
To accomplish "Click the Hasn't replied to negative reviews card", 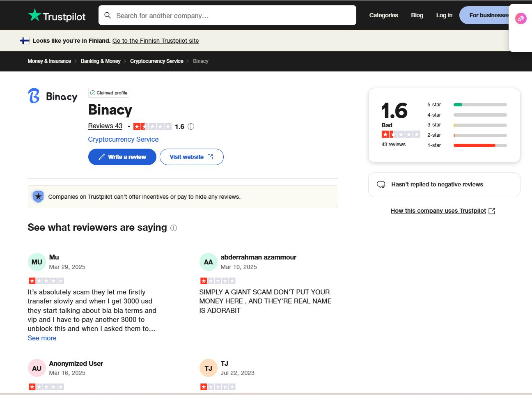I will click(444, 185).
